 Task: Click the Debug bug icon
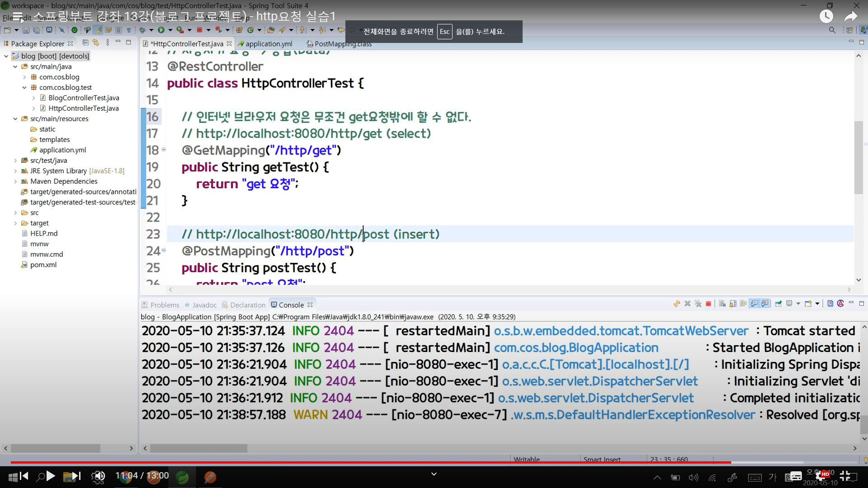point(142,30)
